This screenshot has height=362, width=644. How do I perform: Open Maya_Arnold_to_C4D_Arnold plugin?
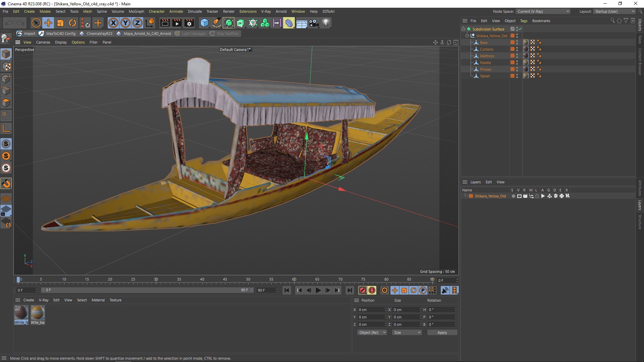tap(144, 34)
